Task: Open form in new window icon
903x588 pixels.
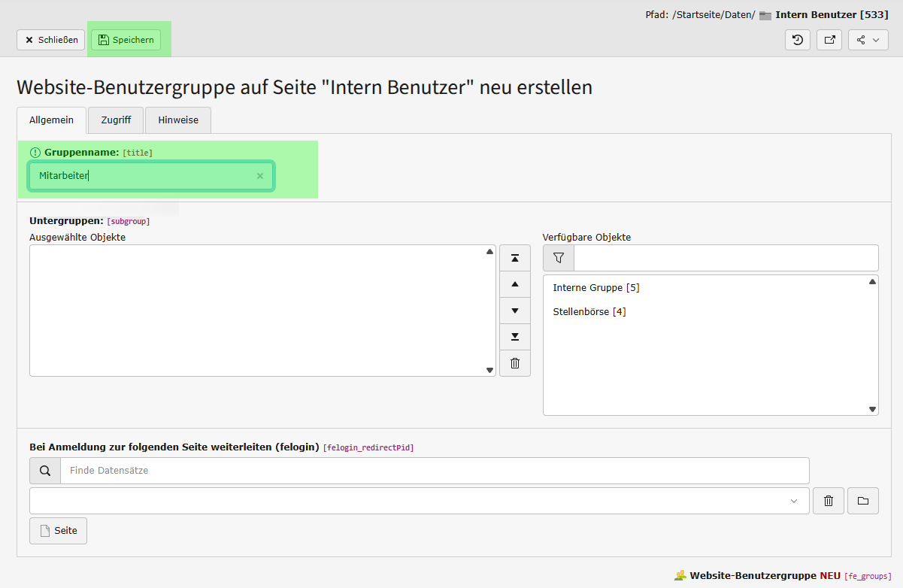Action: [829, 40]
